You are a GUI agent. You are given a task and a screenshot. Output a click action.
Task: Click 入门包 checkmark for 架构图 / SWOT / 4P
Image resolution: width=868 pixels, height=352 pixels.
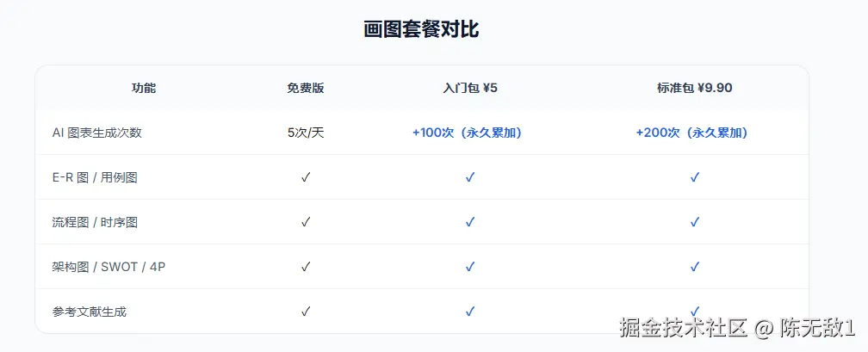tap(470, 267)
